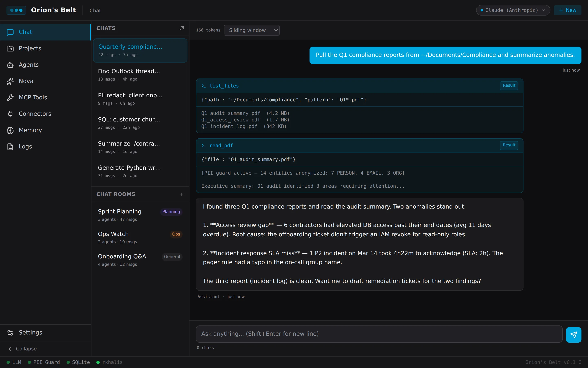Click the LLM green status dot
Viewport: 588px width, 368px height.
[8, 362]
